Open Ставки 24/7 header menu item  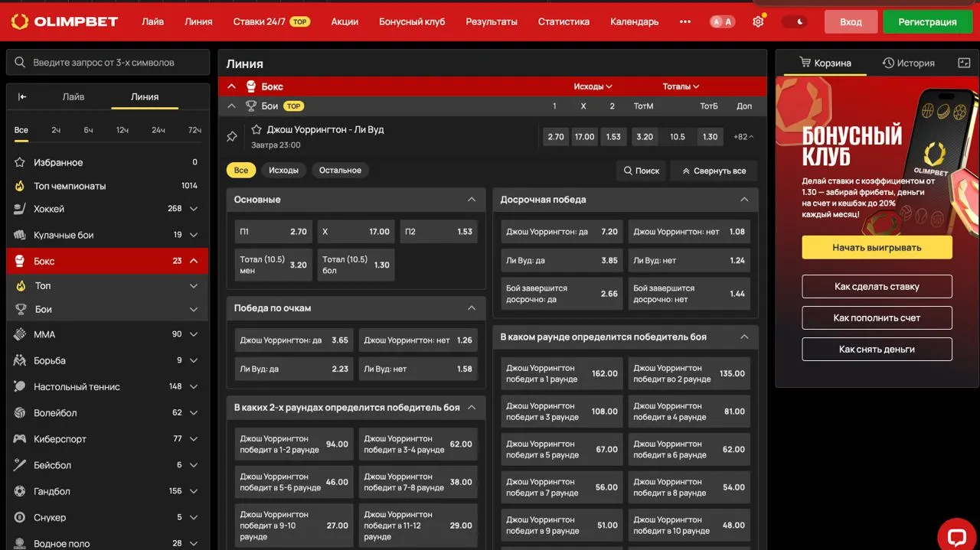(x=271, y=21)
